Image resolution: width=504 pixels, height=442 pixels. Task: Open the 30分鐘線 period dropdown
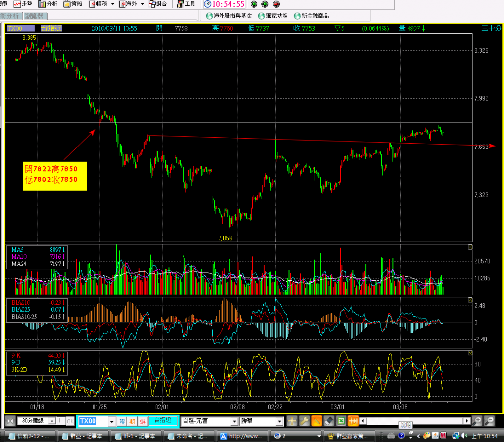(36, 421)
